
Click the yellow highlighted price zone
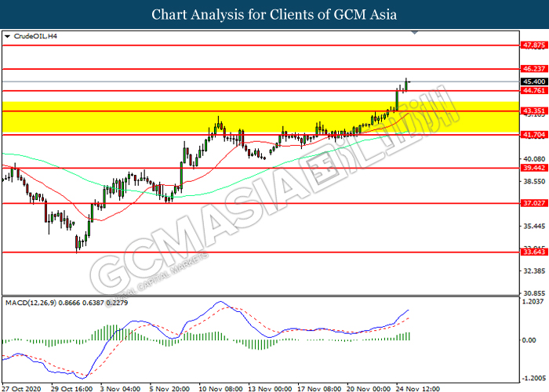pyautogui.click(x=260, y=118)
